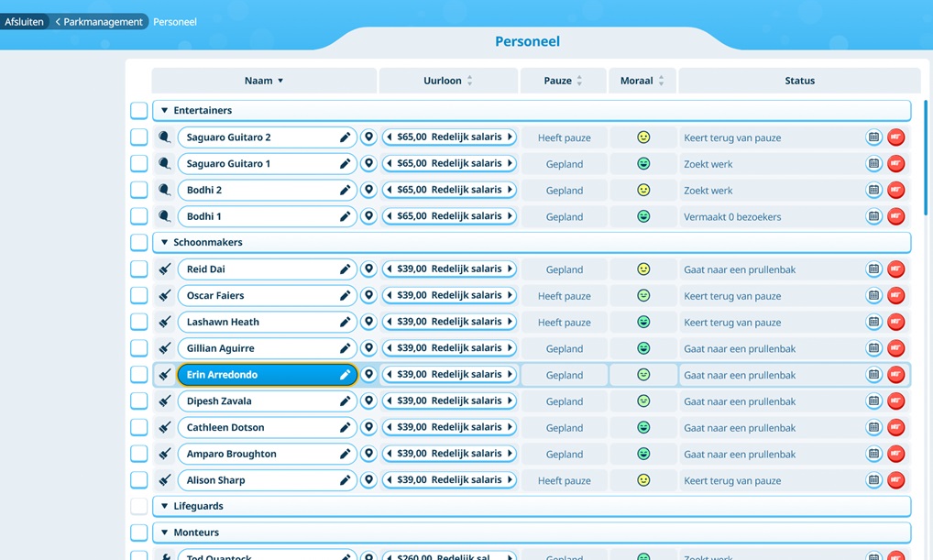933x560 pixels.
Task: Edit Reid Dai's name with the pencil icon
Action: (x=346, y=269)
